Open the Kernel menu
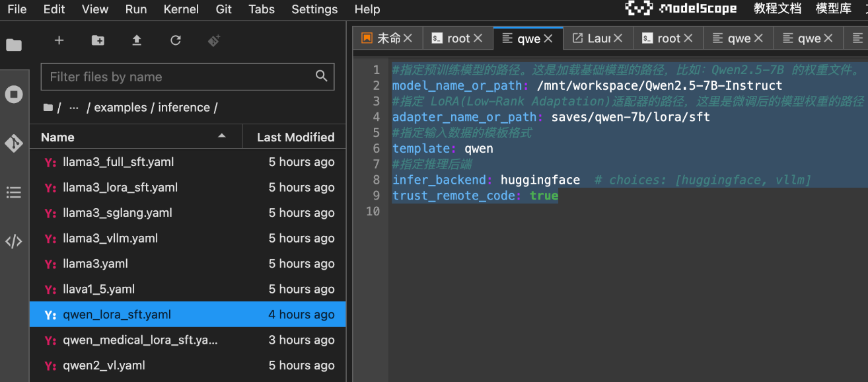Image resolution: width=868 pixels, height=382 pixels. [181, 9]
